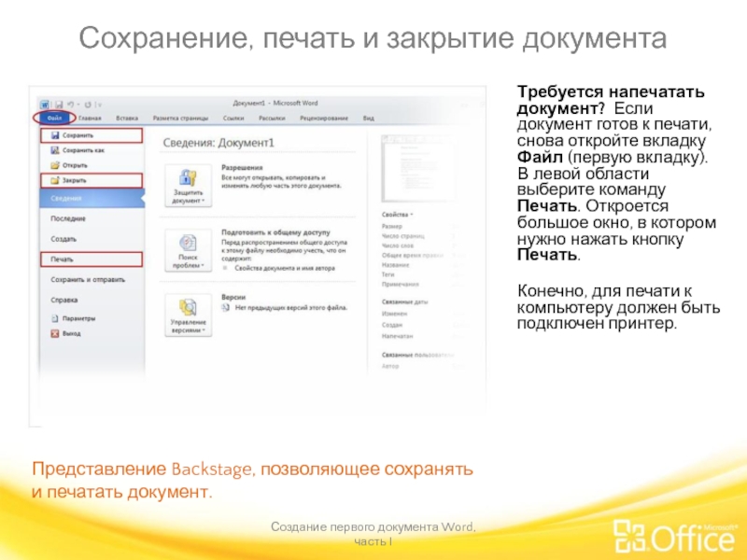This screenshot has width=747, height=560.
Task: Choose Сохранить in the Backstage menu
Action: point(92,135)
